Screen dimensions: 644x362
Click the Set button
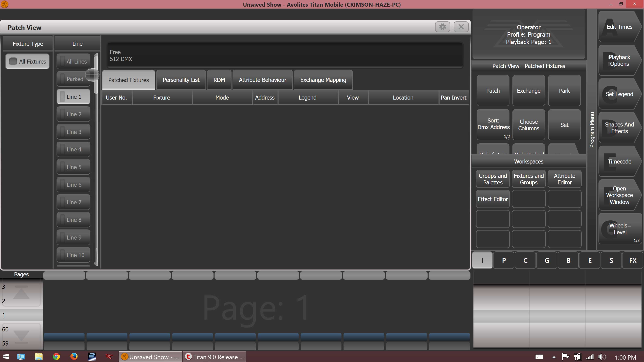point(564,125)
